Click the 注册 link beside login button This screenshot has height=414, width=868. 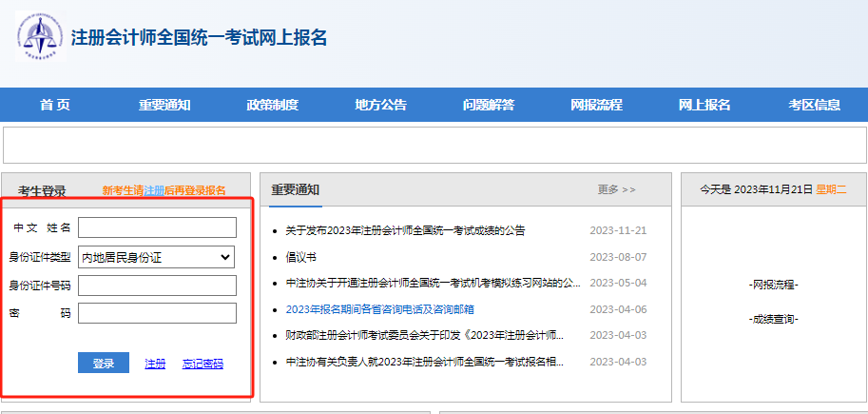pos(155,364)
